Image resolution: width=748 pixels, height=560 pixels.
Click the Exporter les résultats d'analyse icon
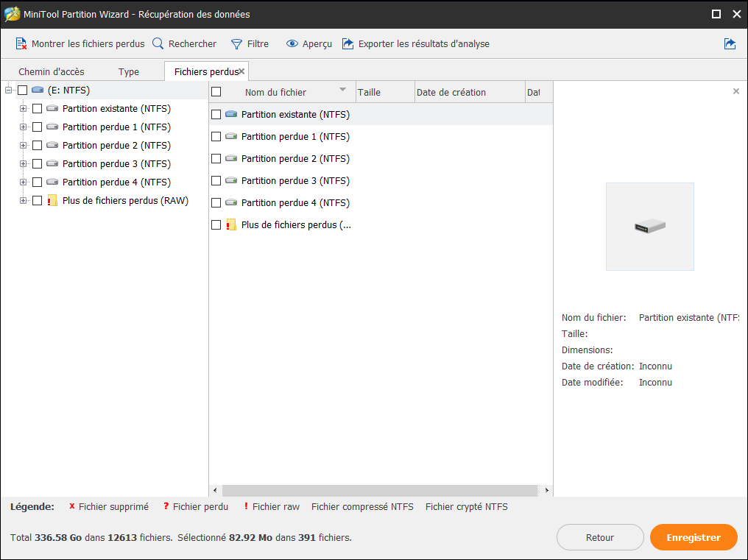(x=348, y=44)
